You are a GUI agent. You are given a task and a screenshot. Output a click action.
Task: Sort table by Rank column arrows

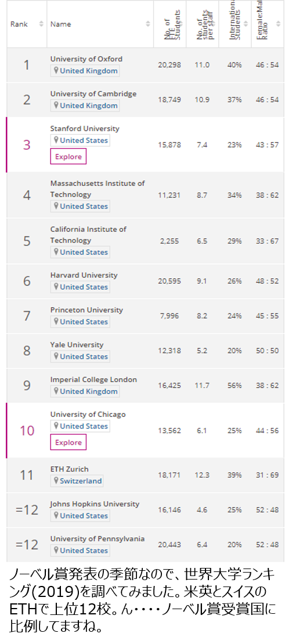click(41, 24)
